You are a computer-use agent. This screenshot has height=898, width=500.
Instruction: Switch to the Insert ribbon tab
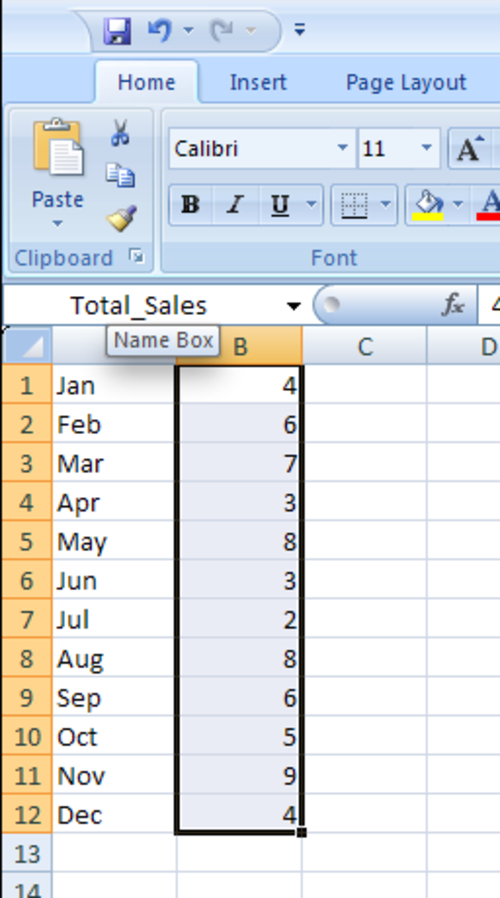click(x=258, y=82)
